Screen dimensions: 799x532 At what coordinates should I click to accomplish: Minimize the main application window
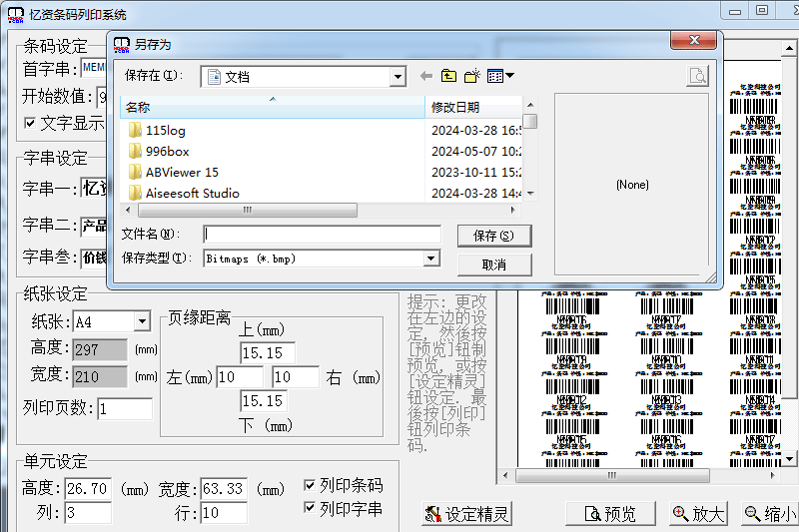coord(735,11)
